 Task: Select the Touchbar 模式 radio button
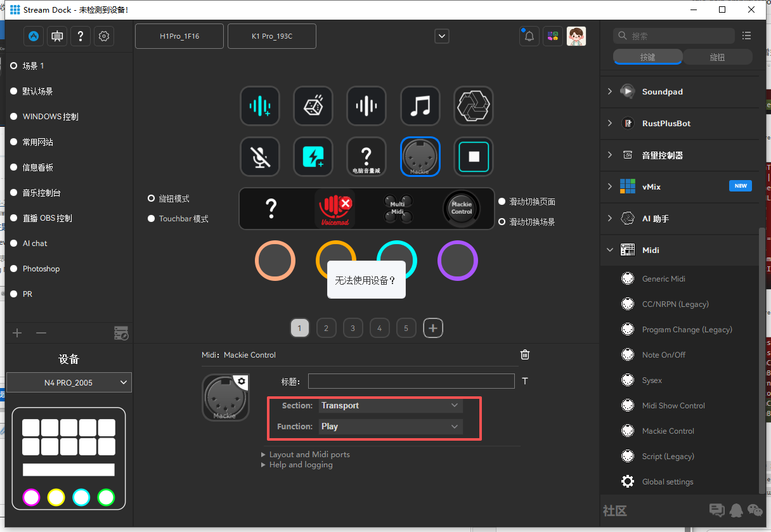[152, 219]
